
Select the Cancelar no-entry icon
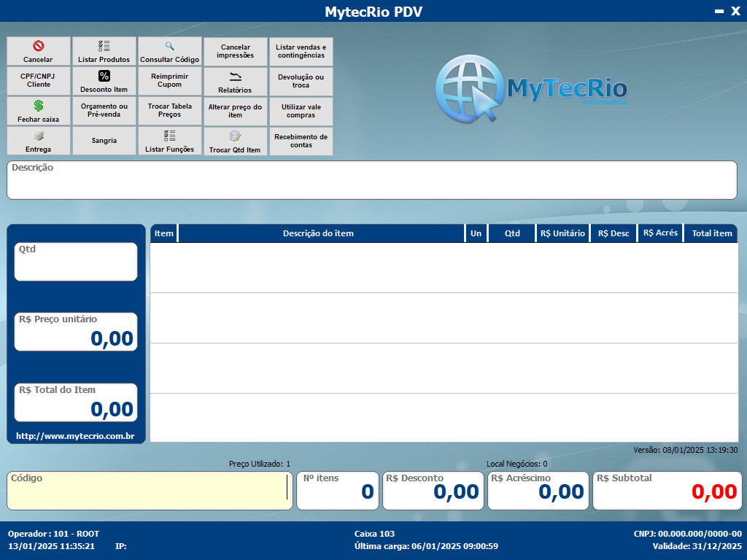click(x=38, y=45)
